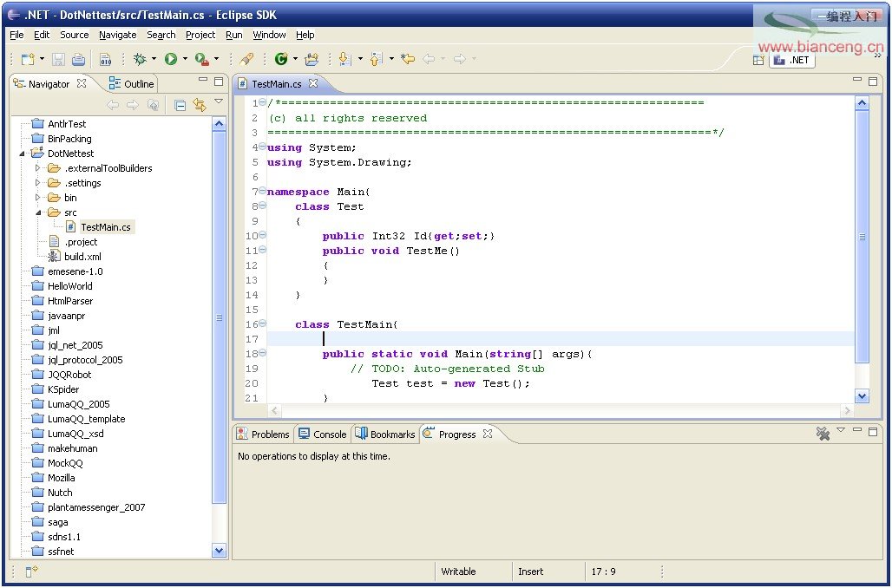Viewport: 892px width, 588px height.
Task: Toggle Link with Editor in Navigator
Action: [x=199, y=105]
